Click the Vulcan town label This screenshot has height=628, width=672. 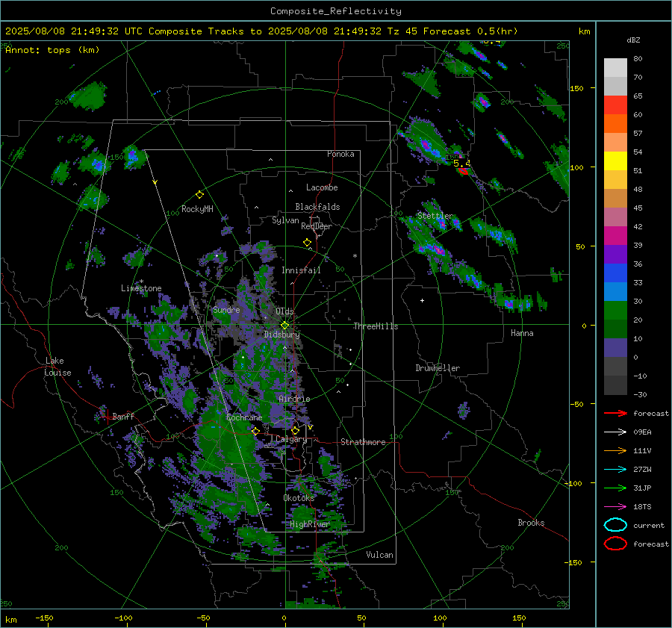[x=380, y=555]
